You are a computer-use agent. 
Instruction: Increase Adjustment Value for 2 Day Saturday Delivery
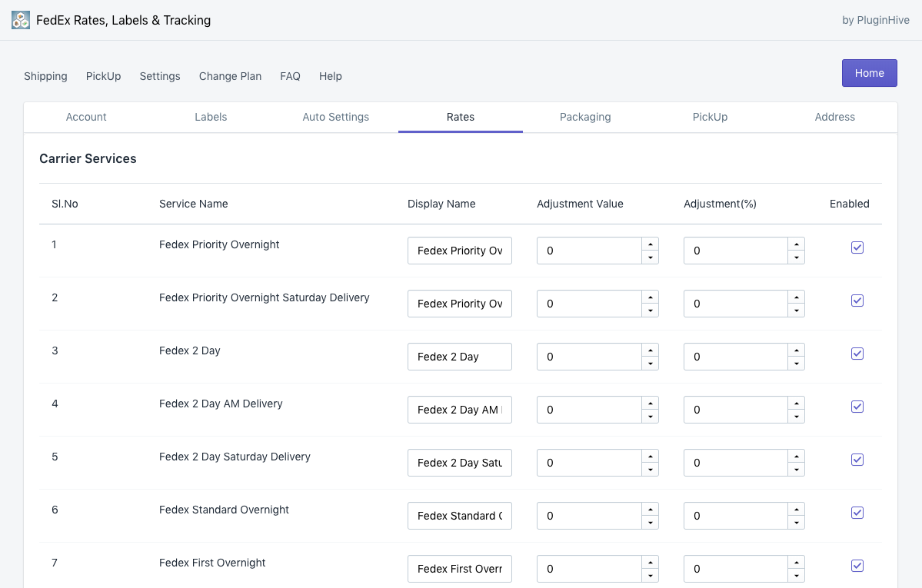point(650,457)
